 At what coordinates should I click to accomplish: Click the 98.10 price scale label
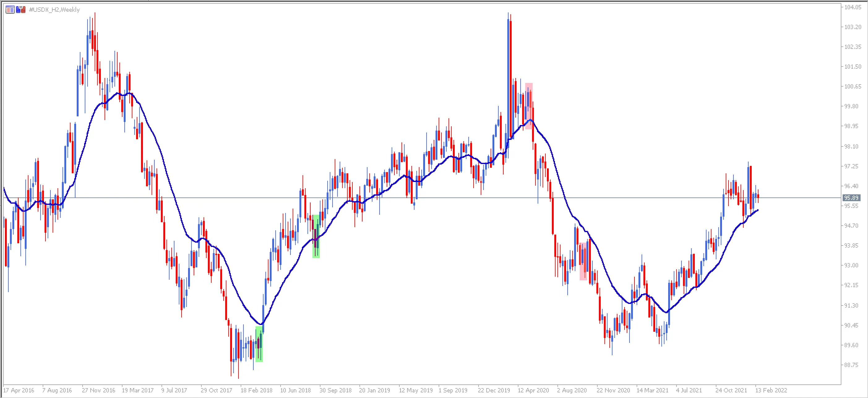tap(851, 146)
